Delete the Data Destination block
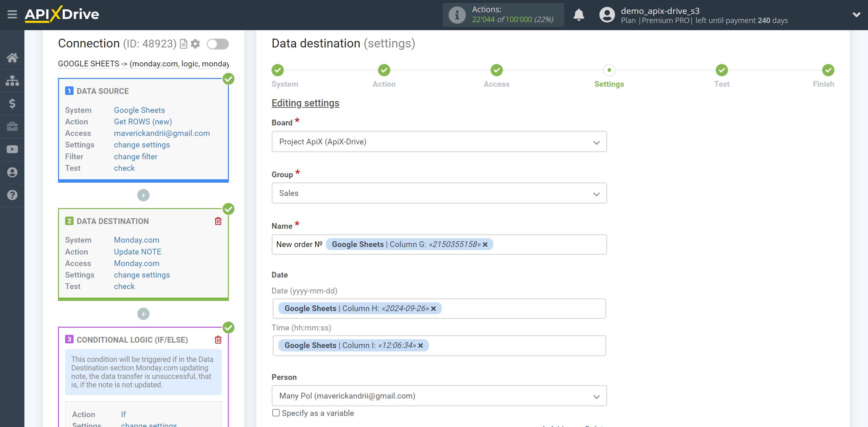 pos(218,221)
